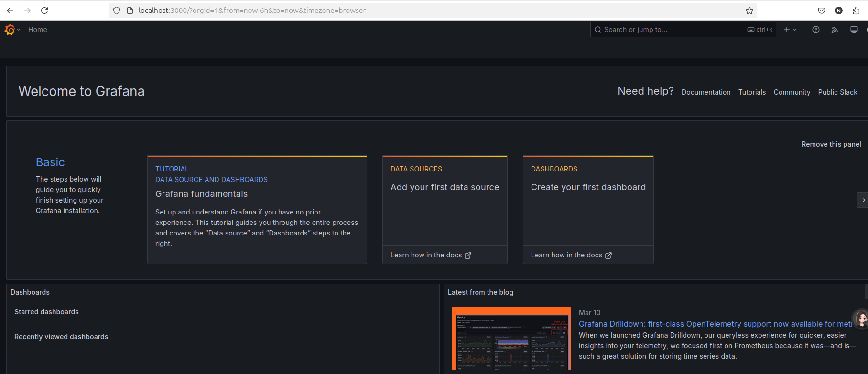Bookmark this page with the star icon
The width and height of the screenshot is (868, 374).
(x=749, y=11)
